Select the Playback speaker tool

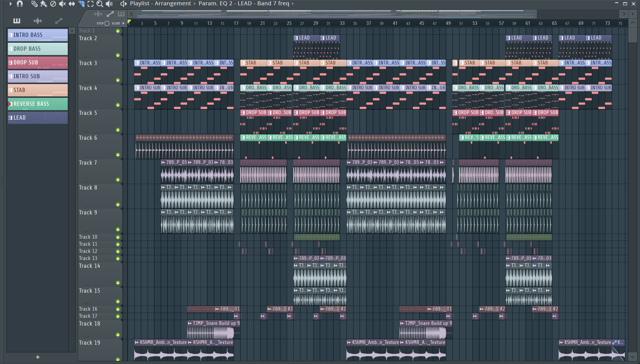pyautogui.click(x=109, y=4)
